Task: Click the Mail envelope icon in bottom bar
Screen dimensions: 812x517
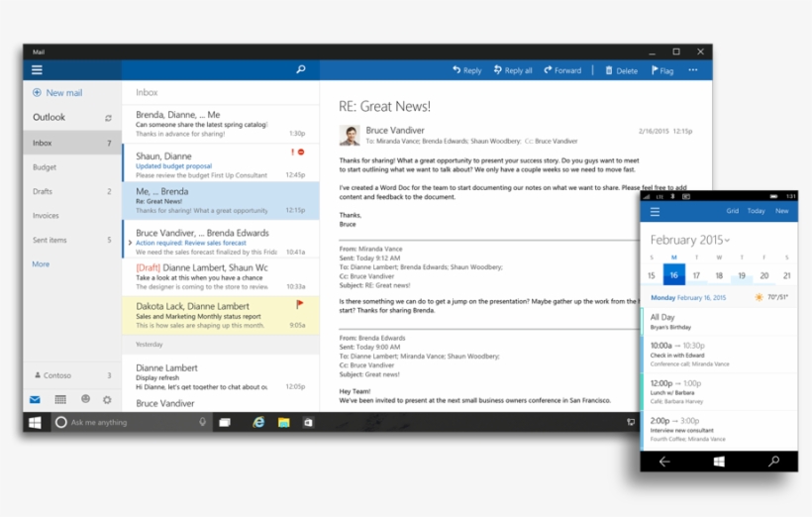Action: click(x=35, y=399)
